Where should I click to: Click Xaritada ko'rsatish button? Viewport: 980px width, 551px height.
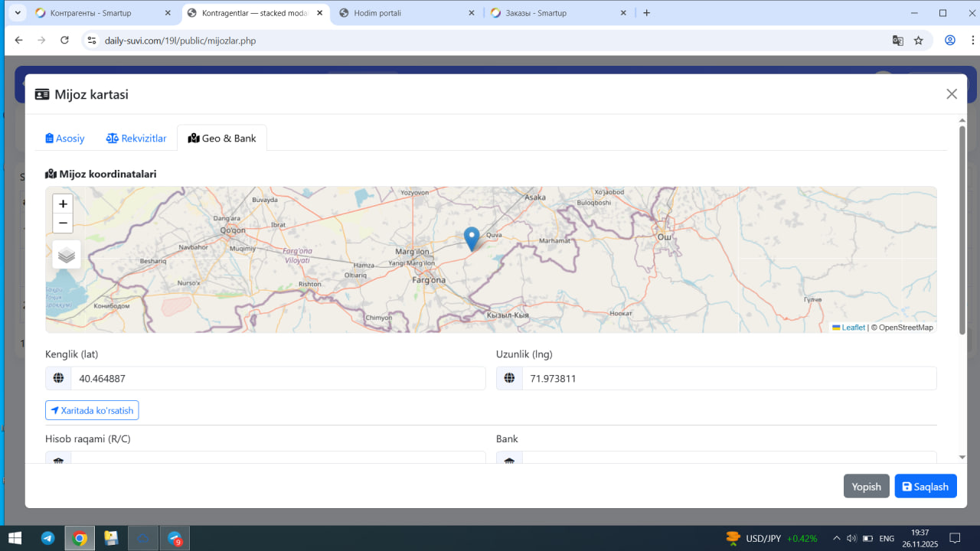92,411
